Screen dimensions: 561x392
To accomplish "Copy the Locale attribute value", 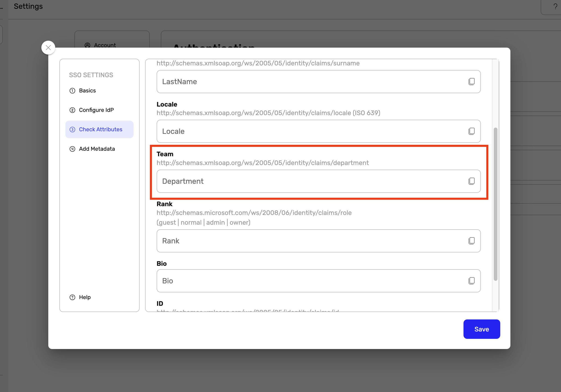I will [x=471, y=131].
